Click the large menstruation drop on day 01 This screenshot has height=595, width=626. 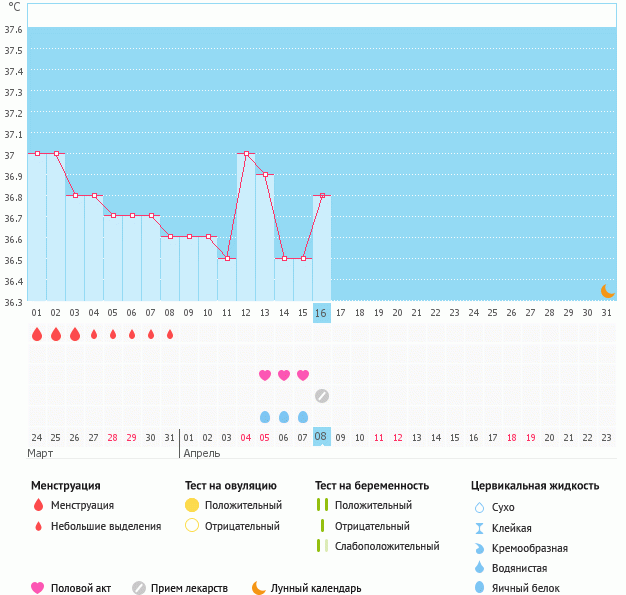tap(37, 334)
